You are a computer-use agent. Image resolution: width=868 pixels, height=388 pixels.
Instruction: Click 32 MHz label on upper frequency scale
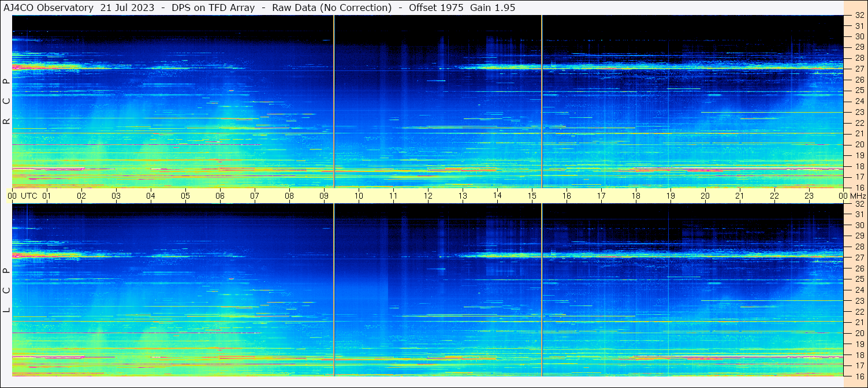click(x=858, y=16)
